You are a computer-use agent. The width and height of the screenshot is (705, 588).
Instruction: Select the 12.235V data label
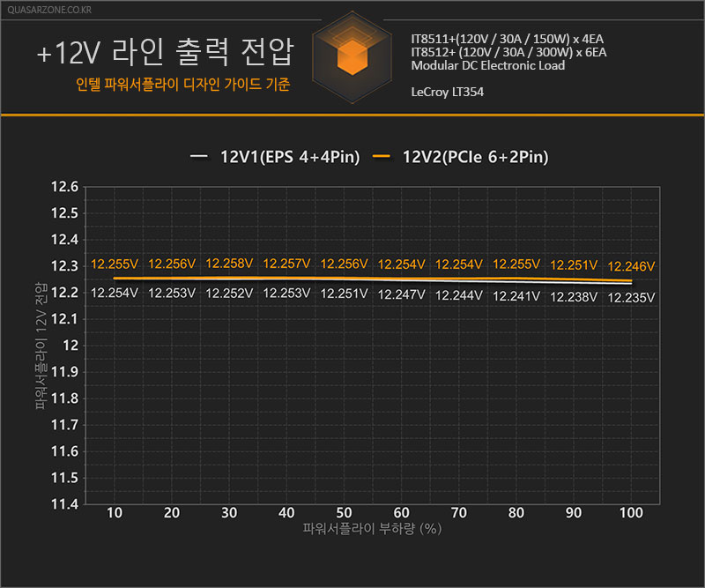click(x=631, y=298)
